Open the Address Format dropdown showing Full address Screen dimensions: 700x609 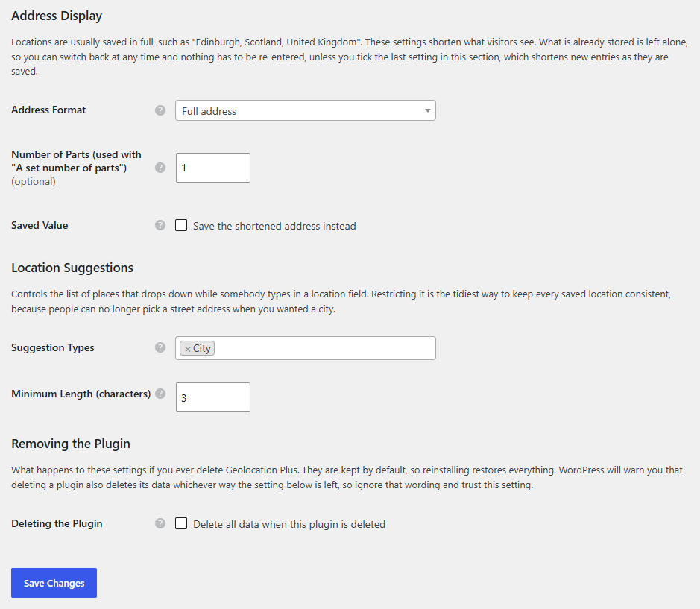(306, 110)
